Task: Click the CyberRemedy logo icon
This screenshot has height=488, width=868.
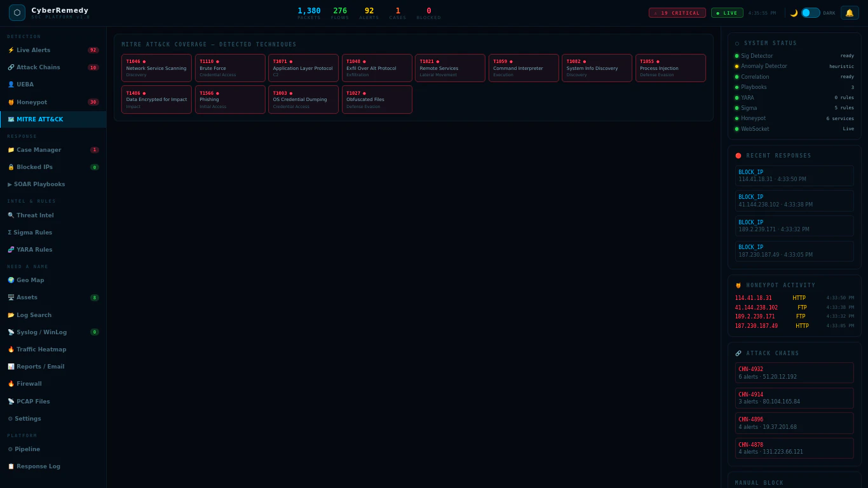Action: pos(17,12)
